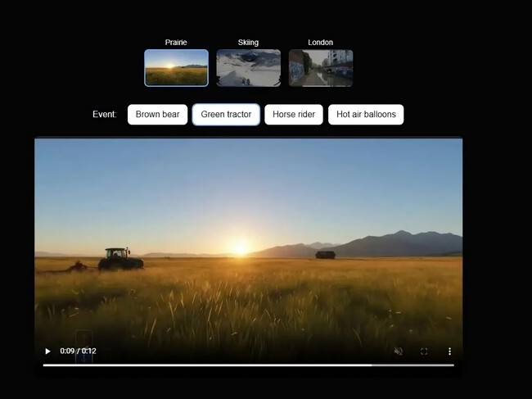Enter fullscreen video mode
Viewport: 532px width, 399px height.
pyautogui.click(x=424, y=351)
